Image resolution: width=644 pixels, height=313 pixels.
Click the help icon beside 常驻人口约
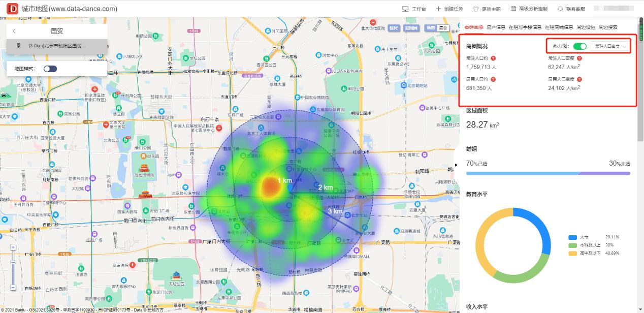pyautogui.click(x=493, y=58)
